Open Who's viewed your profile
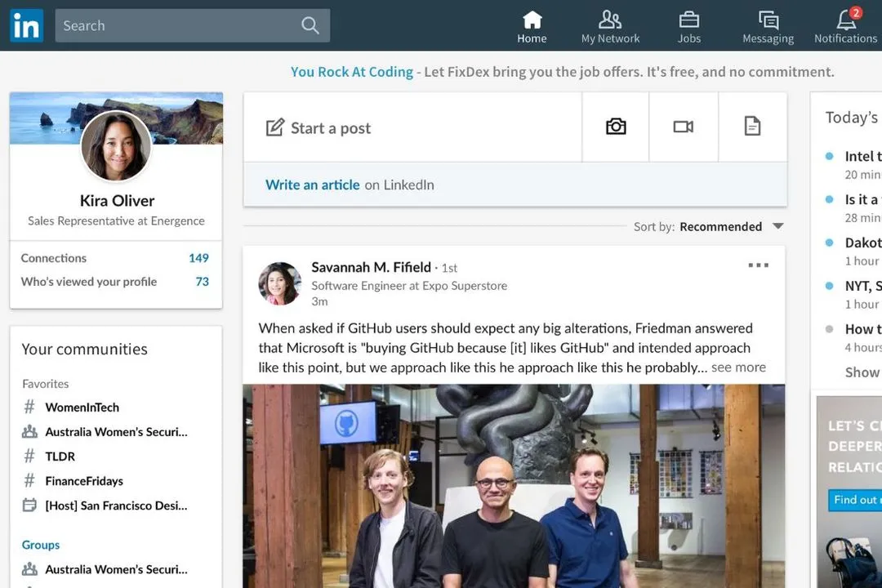Screen dimensions: 882x588 coord(115,282)
